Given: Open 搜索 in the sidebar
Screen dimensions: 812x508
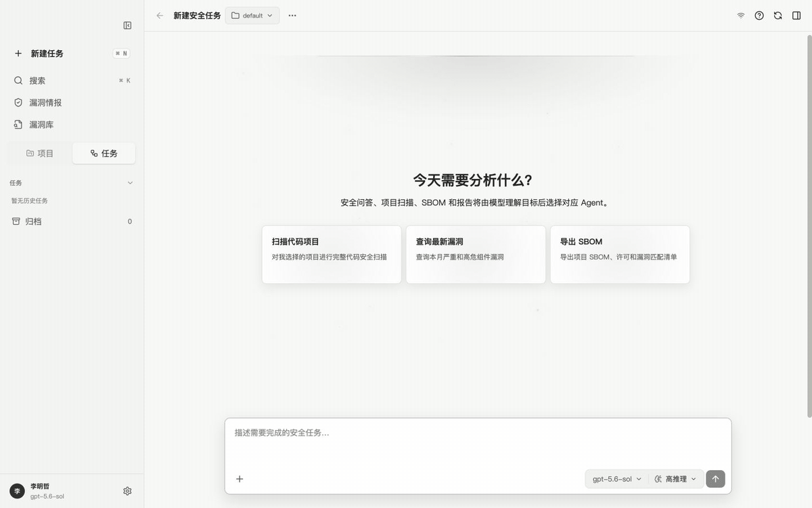Looking at the screenshot, I should 72,81.
